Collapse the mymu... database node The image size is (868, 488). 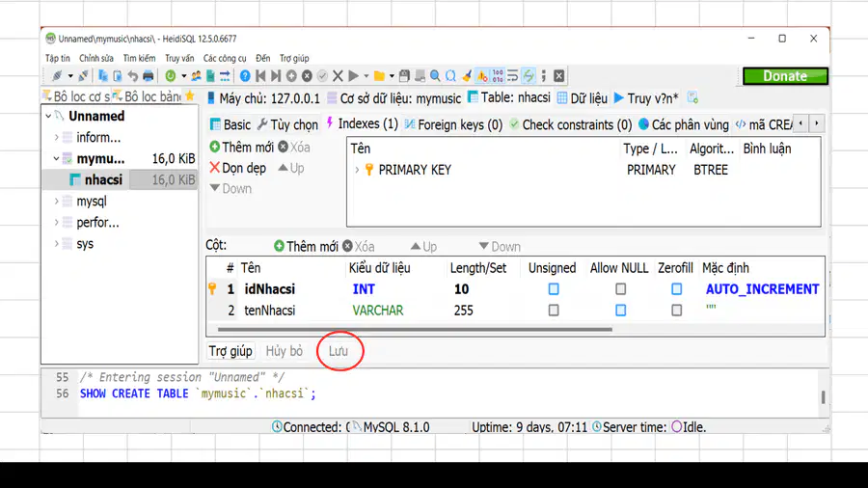(57, 159)
